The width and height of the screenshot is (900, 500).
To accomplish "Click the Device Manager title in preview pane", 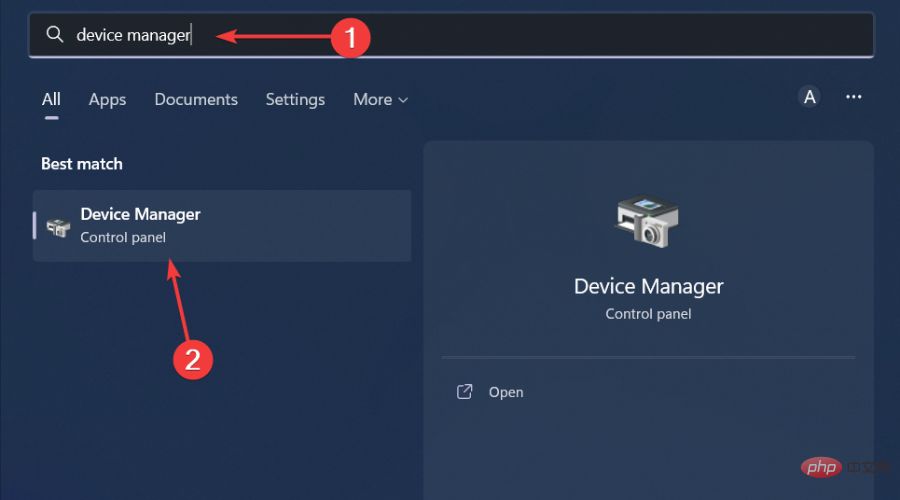I will coord(648,286).
